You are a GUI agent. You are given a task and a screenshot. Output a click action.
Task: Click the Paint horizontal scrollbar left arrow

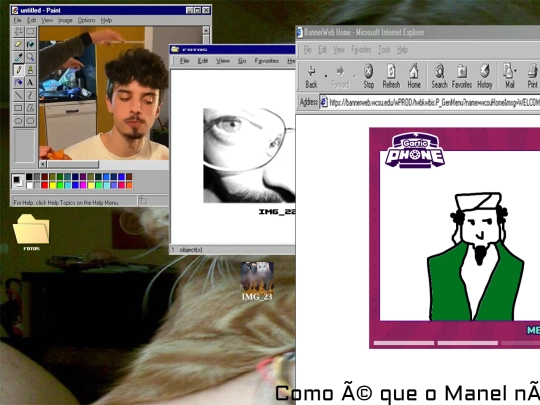(43, 164)
